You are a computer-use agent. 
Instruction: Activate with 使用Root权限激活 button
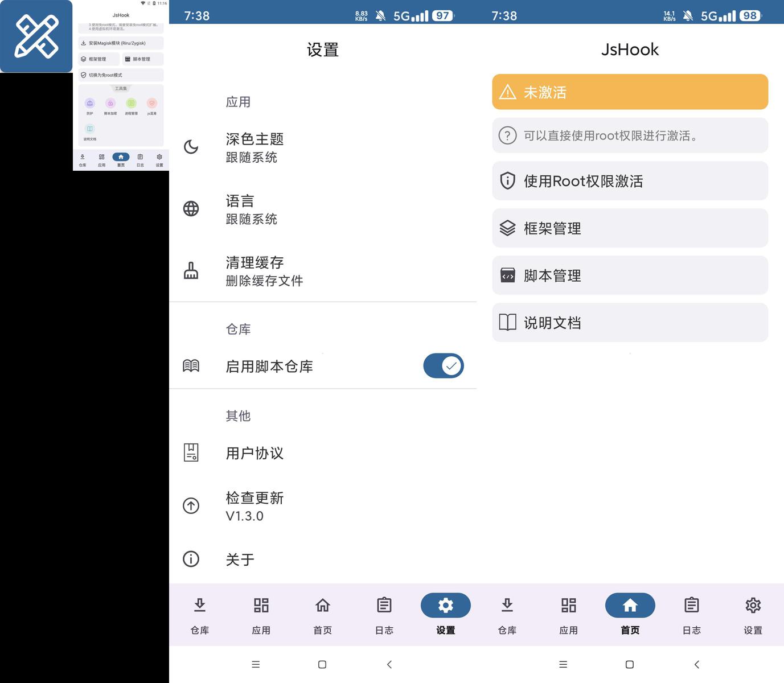click(630, 181)
